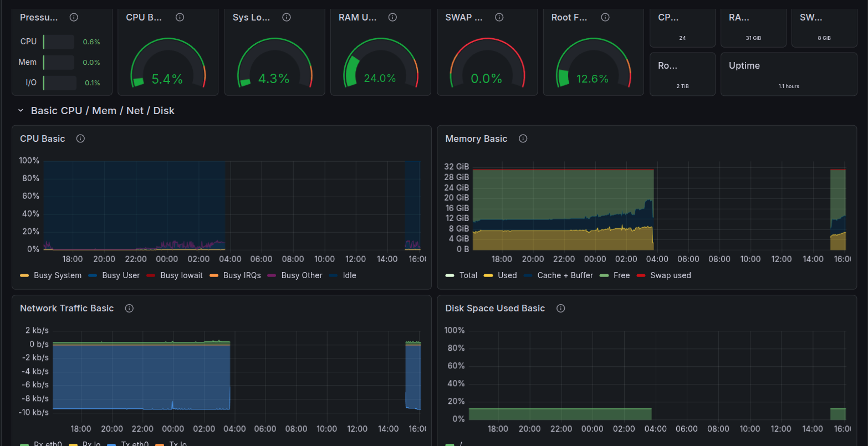Open the SWAP panel title menu

464,17
